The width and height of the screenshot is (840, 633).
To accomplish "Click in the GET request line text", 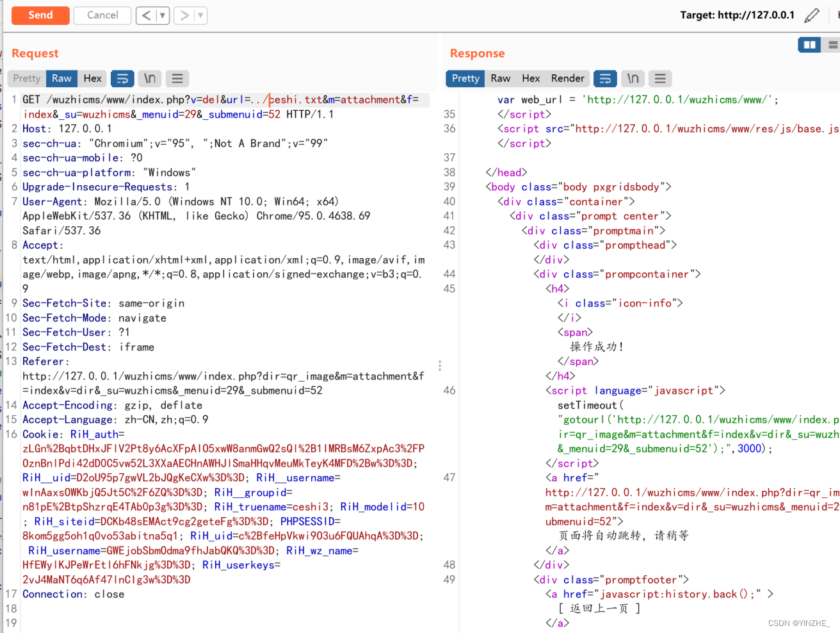I will pyautogui.click(x=220, y=107).
